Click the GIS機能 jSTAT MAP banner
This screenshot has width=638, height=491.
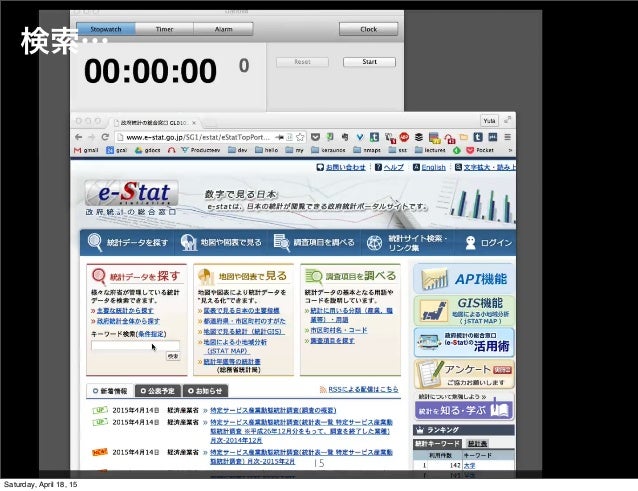[464, 311]
